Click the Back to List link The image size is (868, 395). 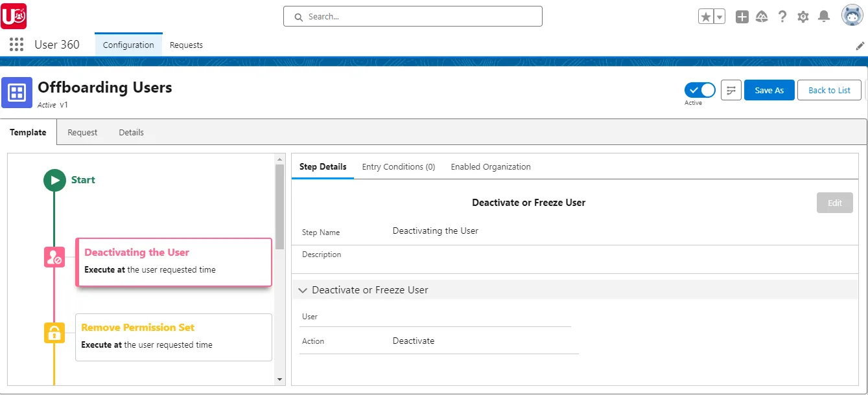[829, 90]
